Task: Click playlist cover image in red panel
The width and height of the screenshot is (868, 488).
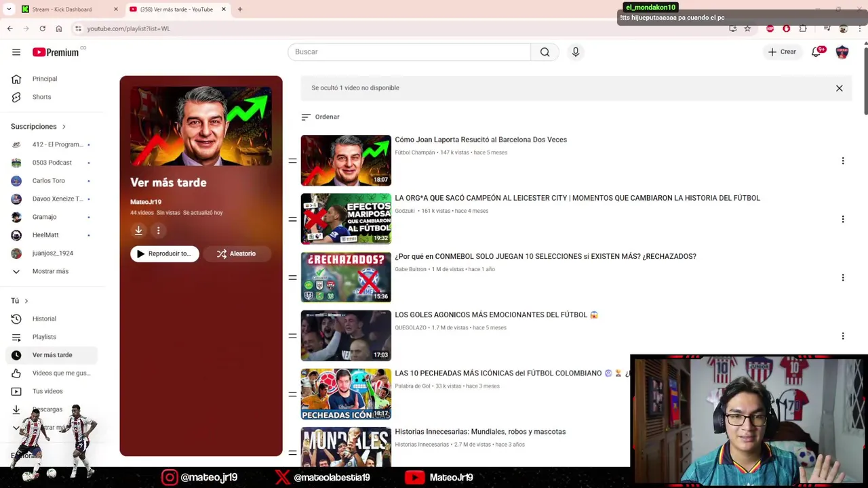Action: pos(201,126)
